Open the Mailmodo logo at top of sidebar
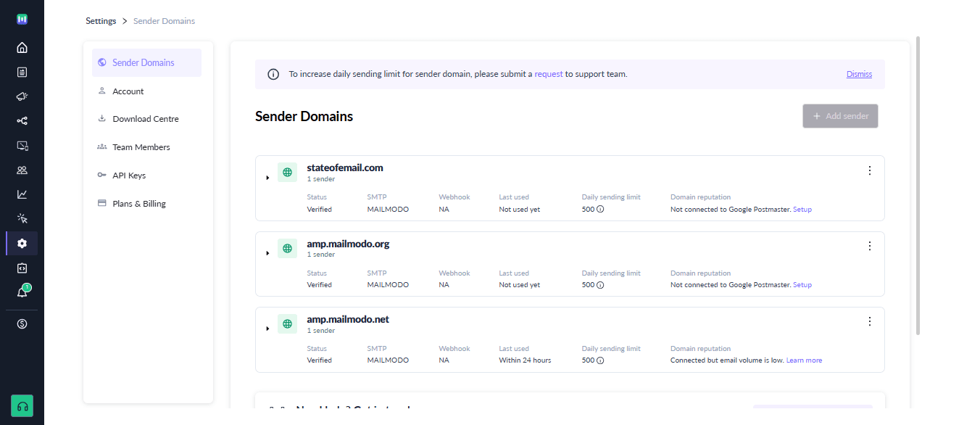Image resolution: width=980 pixels, height=425 pixels. [22, 20]
